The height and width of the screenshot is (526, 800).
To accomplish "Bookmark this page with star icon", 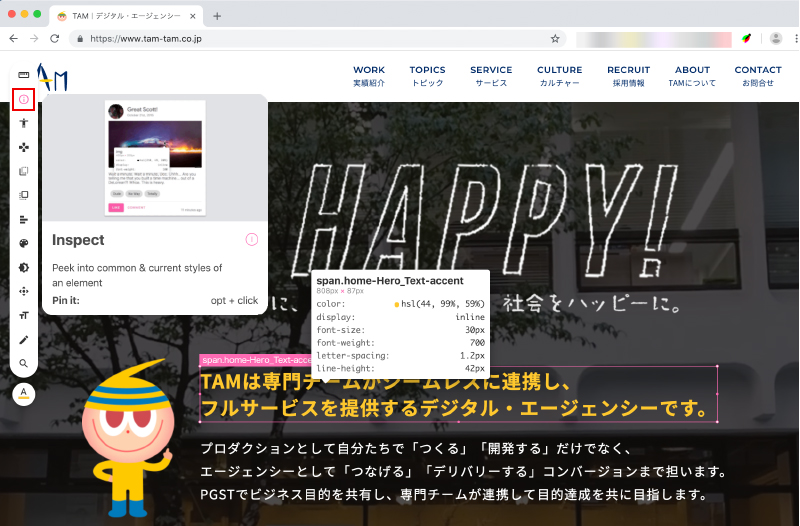I will (555, 39).
